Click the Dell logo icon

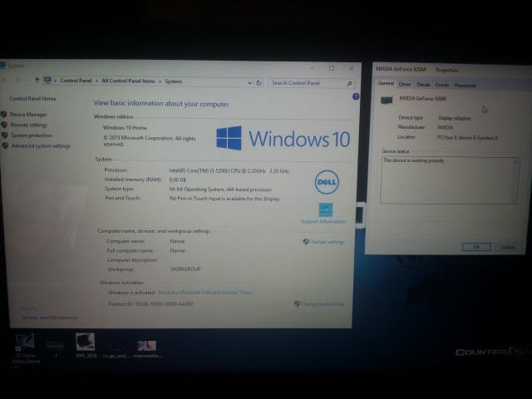coord(327,182)
